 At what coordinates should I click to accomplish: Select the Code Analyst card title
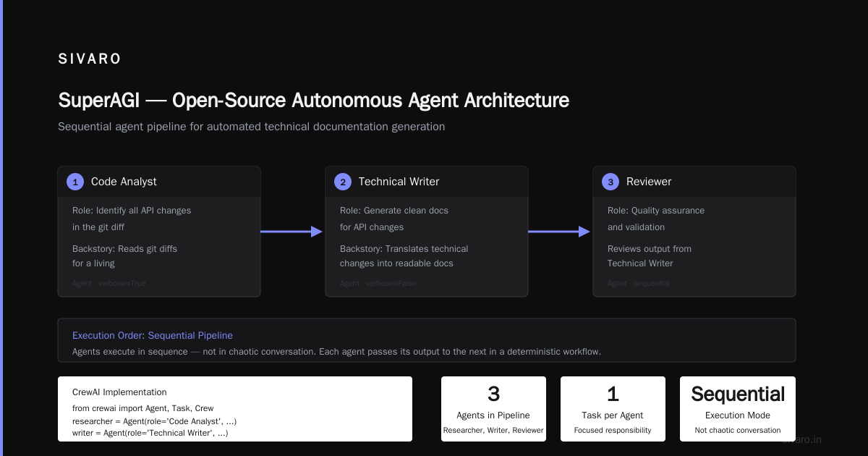click(x=124, y=182)
